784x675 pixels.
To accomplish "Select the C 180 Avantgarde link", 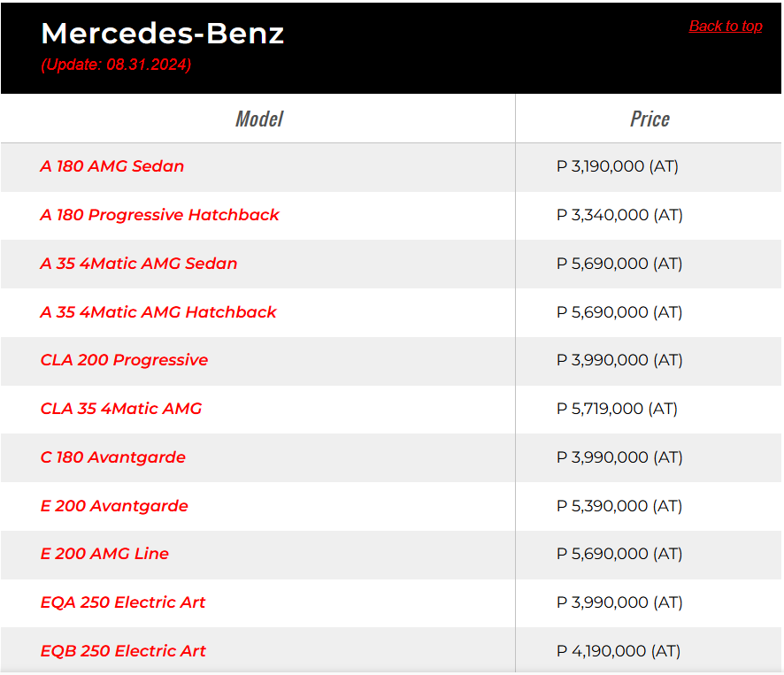I will [113, 457].
